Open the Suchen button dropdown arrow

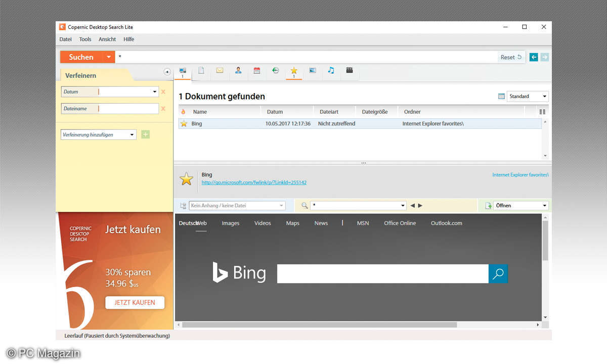pyautogui.click(x=109, y=57)
